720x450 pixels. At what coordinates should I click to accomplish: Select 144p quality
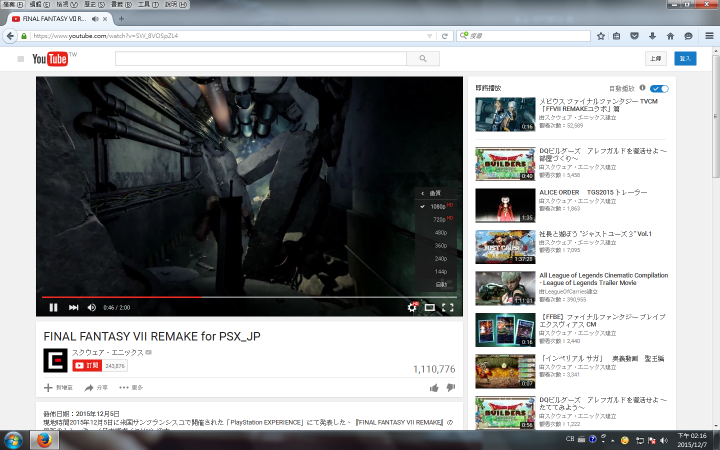[x=436, y=271]
